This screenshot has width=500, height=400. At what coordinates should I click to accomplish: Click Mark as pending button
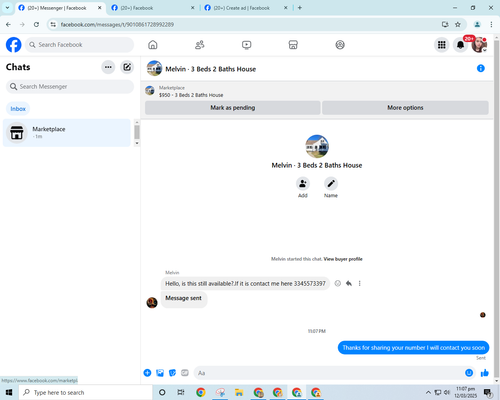pyautogui.click(x=233, y=108)
